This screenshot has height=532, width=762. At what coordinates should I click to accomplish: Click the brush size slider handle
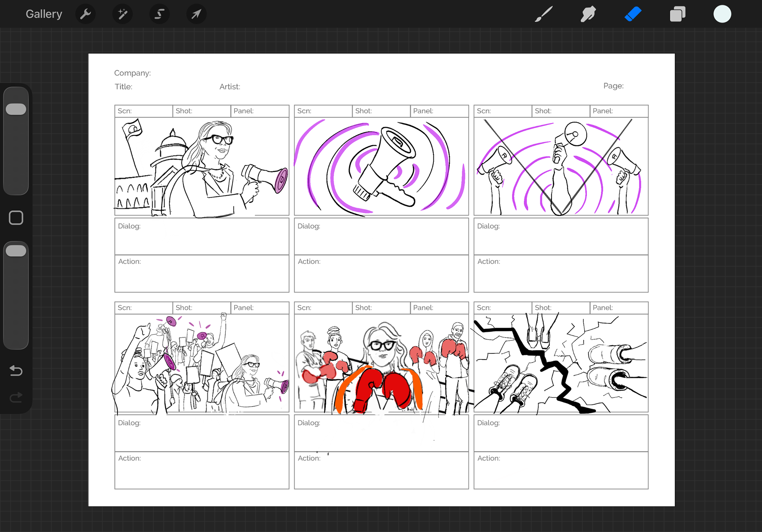[16, 109]
